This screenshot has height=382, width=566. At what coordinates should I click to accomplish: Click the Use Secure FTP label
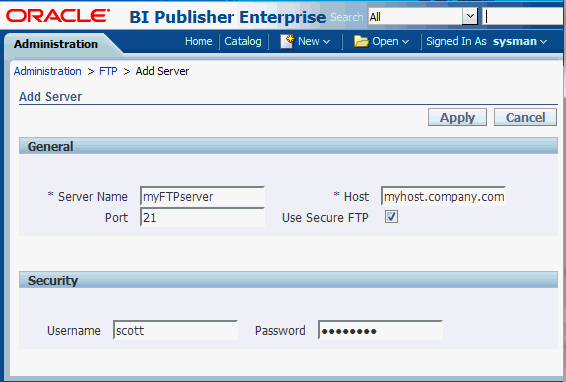(325, 217)
